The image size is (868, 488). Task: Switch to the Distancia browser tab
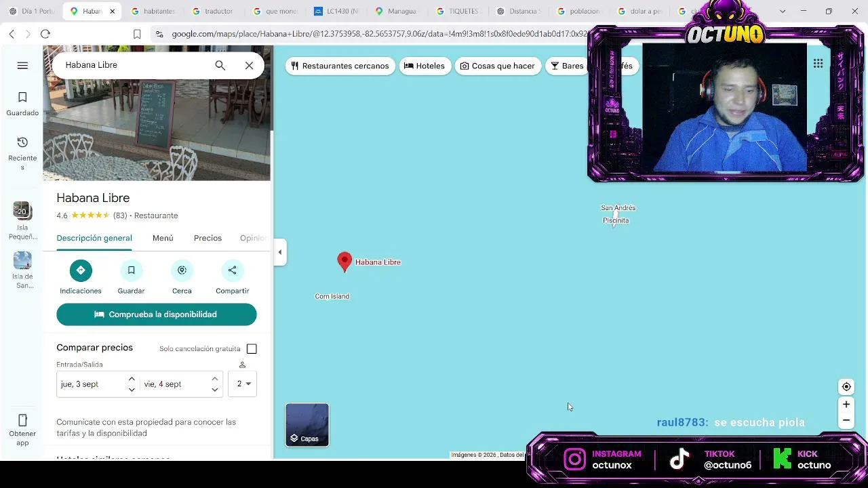[x=519, y=11]
